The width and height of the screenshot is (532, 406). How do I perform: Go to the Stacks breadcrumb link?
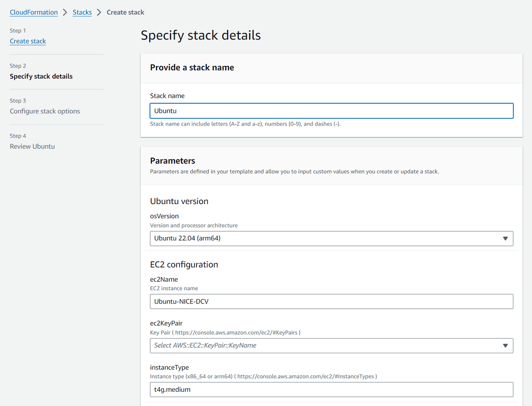[x=82, y=12]
